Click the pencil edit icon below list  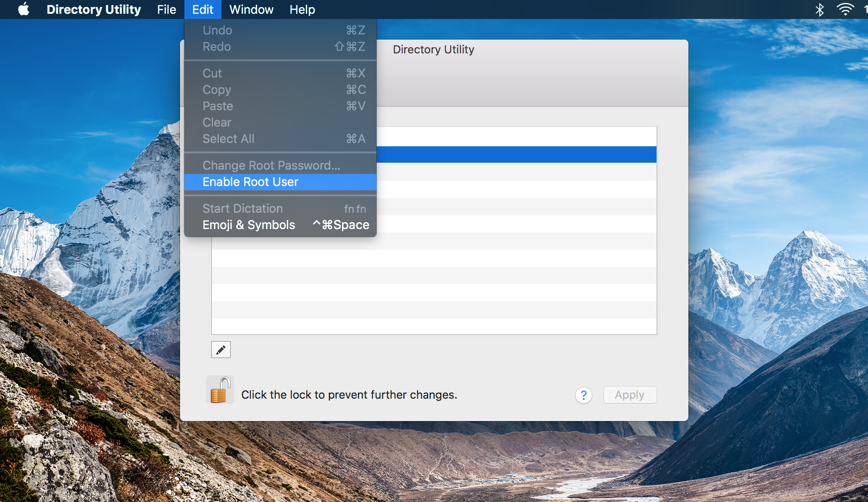(x=221, y=350)
